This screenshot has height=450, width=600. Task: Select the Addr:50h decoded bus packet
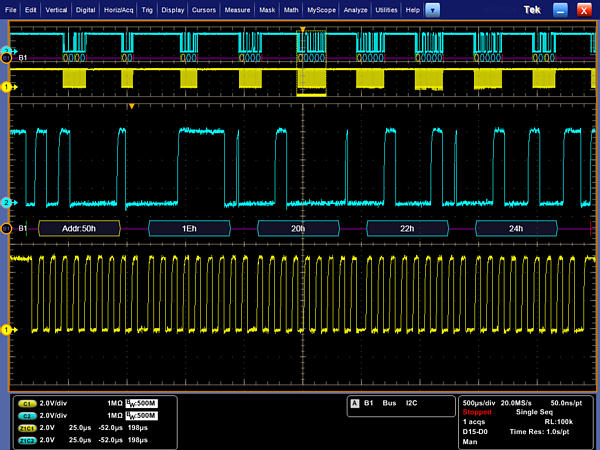click(x=78, y=229)
